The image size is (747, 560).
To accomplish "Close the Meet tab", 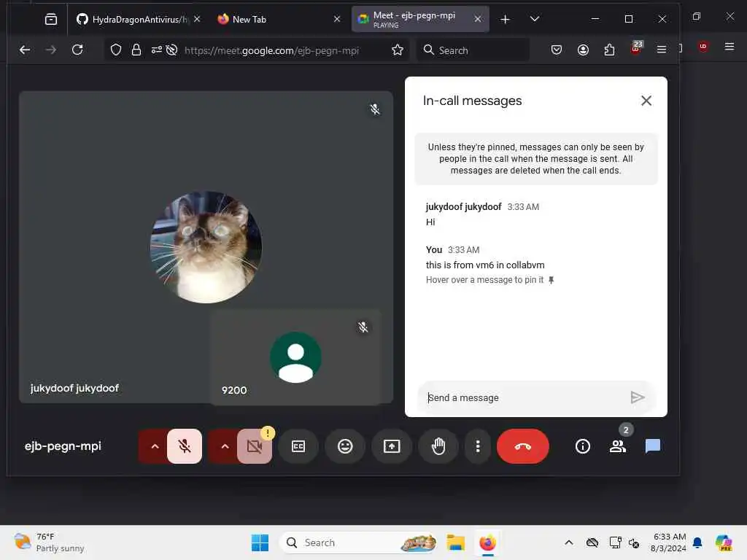I will (x=478, y=19).
